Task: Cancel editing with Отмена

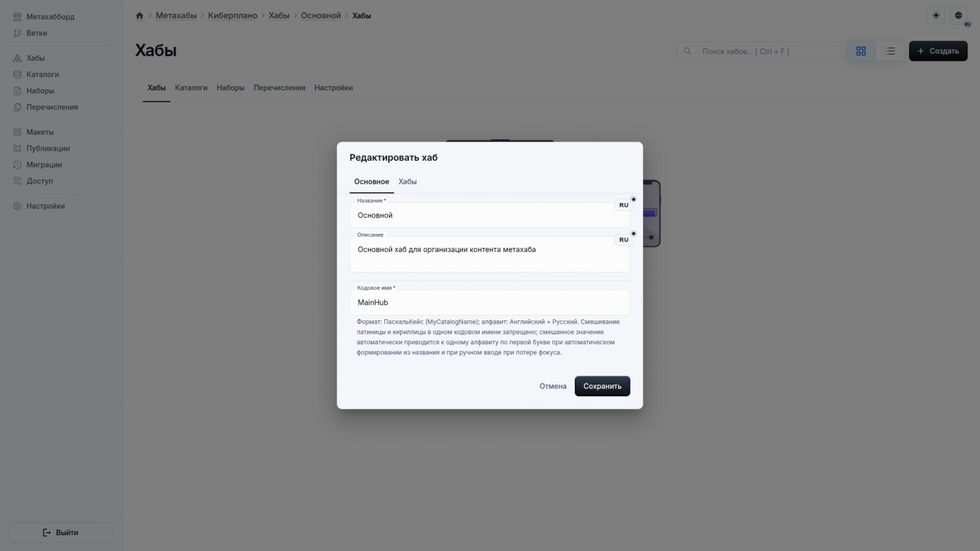Action: click(553, 386)
